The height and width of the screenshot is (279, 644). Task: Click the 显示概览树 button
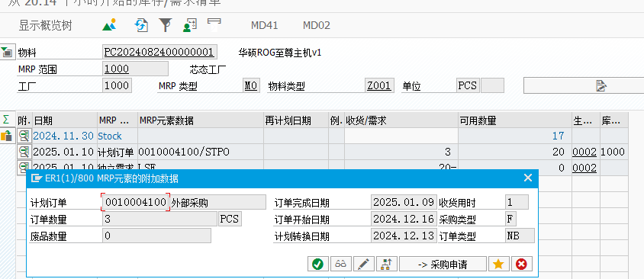[x=46, y=25]
